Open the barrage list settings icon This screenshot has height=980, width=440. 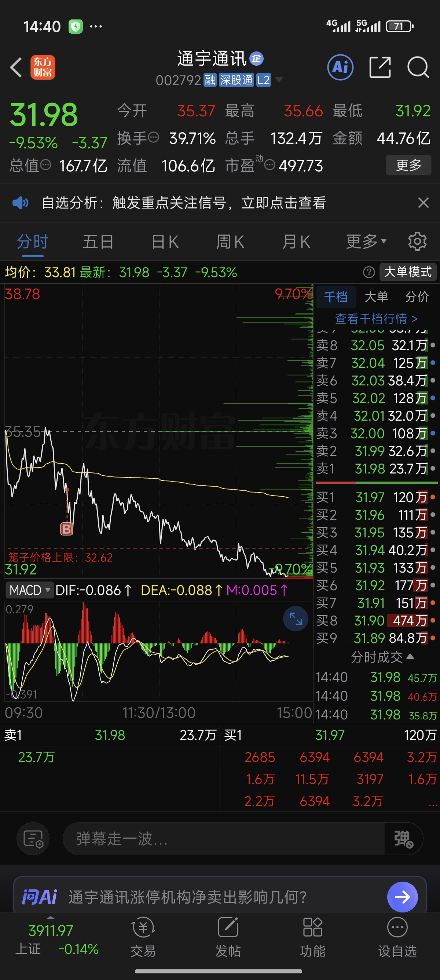point(33,839)
